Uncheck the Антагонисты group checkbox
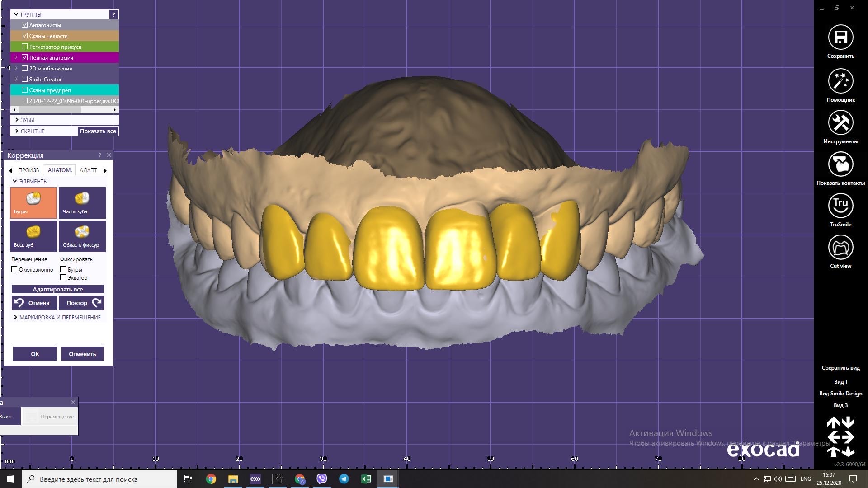The height and width of the screenshot is (488, 868). 25,25
